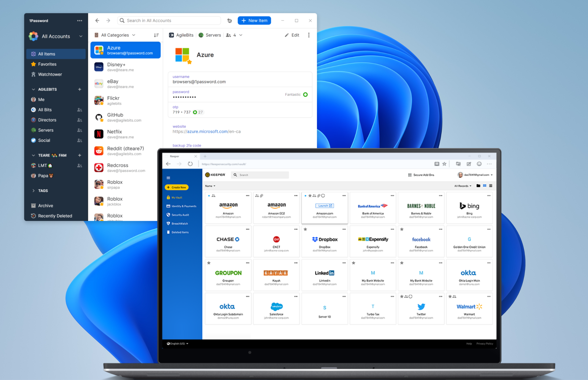The image size is (588, 380).
Task: Go back in 1Password navigation
Action: [x=97, y=20]
